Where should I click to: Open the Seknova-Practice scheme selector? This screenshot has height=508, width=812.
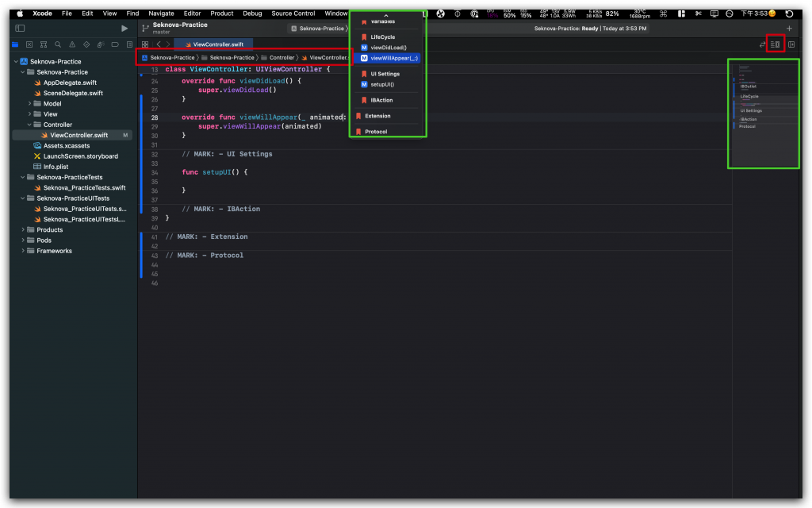pos(317,29)
